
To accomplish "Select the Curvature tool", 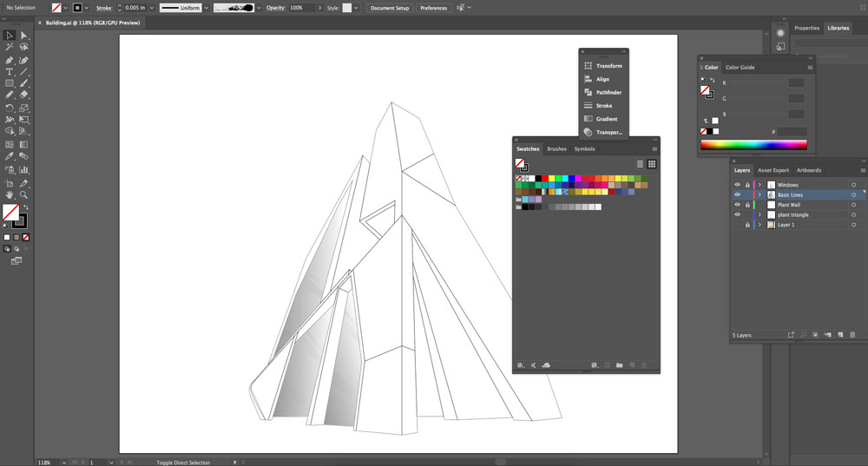I will point(23,60).
